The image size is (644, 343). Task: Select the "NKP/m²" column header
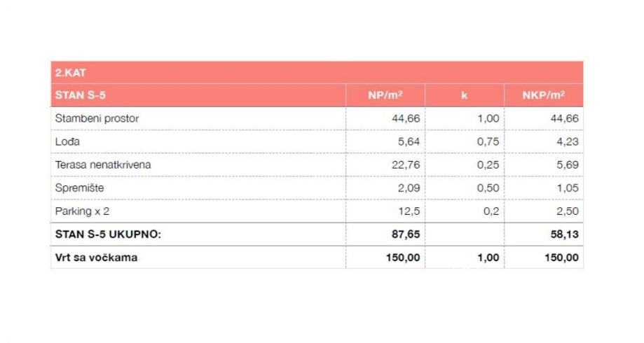tap(543, 95)
